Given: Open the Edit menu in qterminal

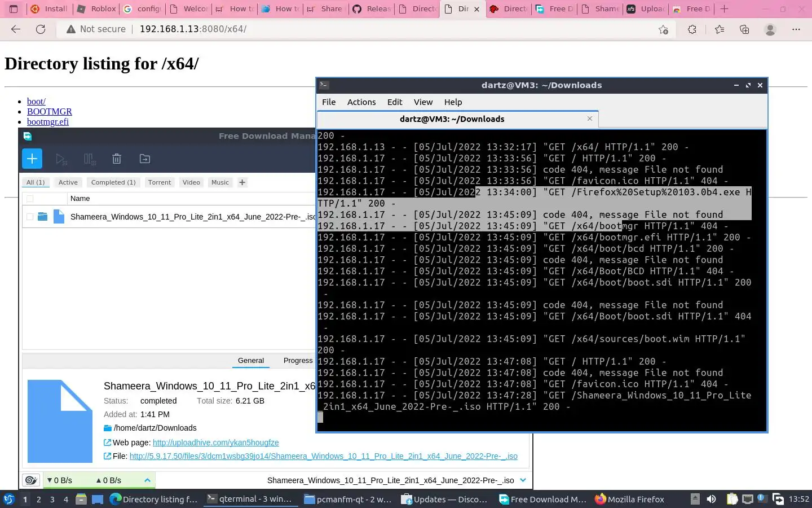Looking at the screenshot, I should pyautogui.click(x=395, y=102).
